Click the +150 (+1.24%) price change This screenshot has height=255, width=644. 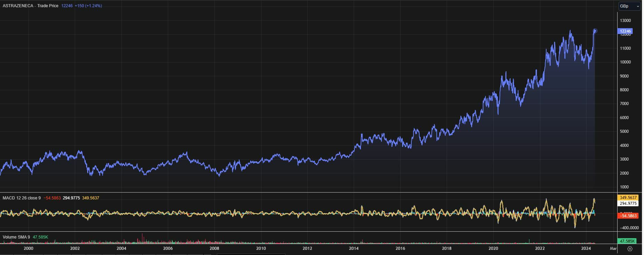[x=88, y=6]
